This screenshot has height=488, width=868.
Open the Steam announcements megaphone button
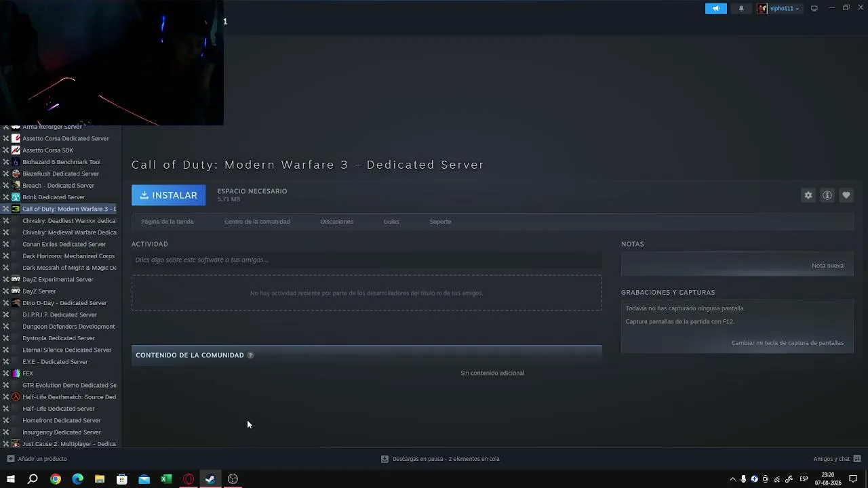716,9
